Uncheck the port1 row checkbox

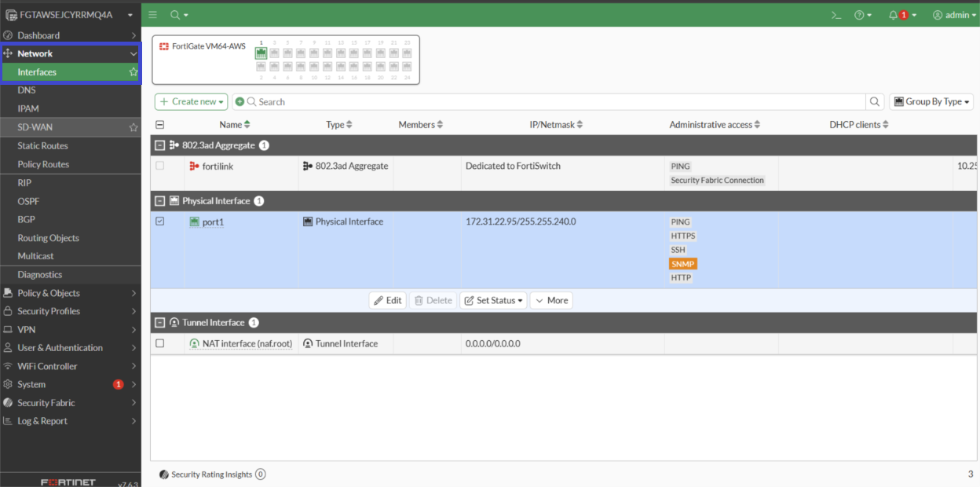click(160, 222)
